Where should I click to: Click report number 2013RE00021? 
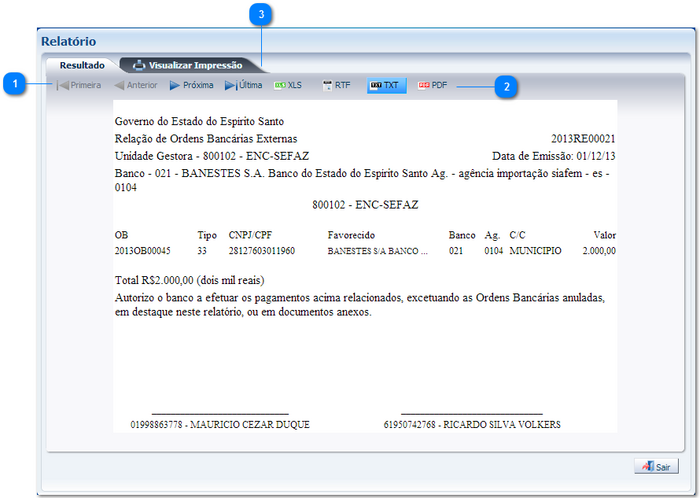pos(582,139)
